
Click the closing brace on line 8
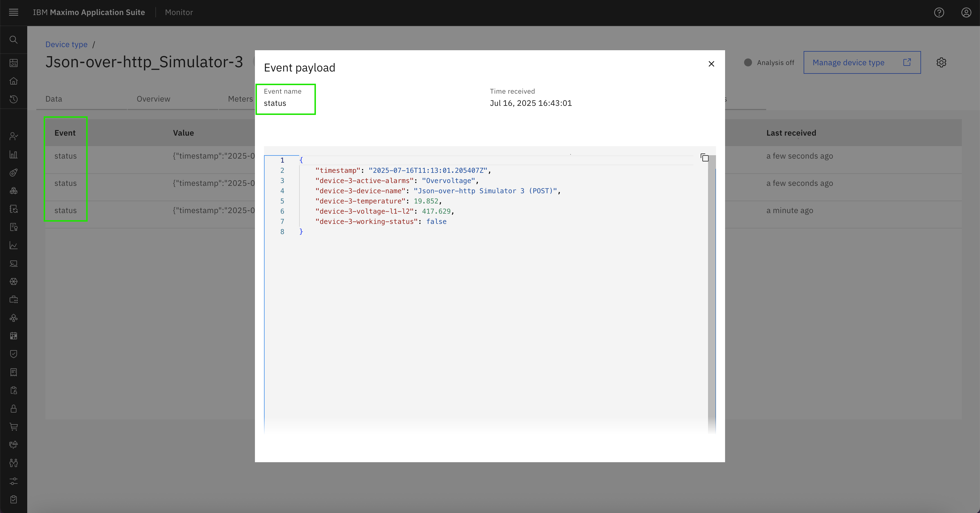301,232
